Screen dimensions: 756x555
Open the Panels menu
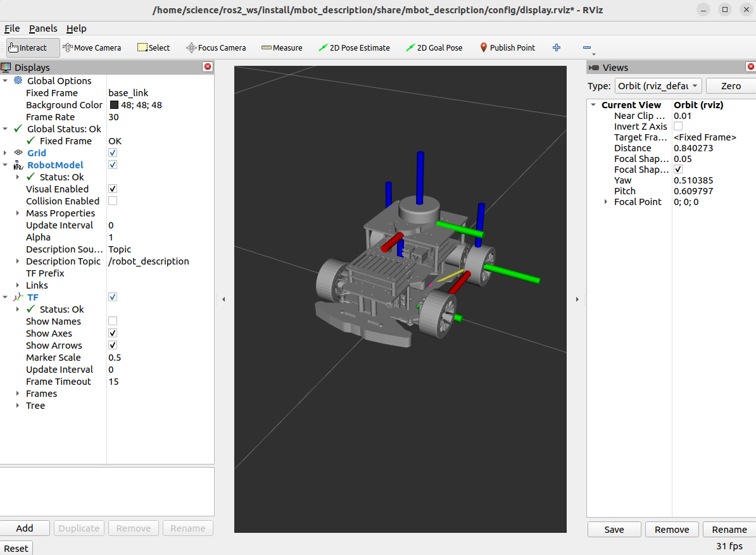pyautogui.click(x=43, y=28)
